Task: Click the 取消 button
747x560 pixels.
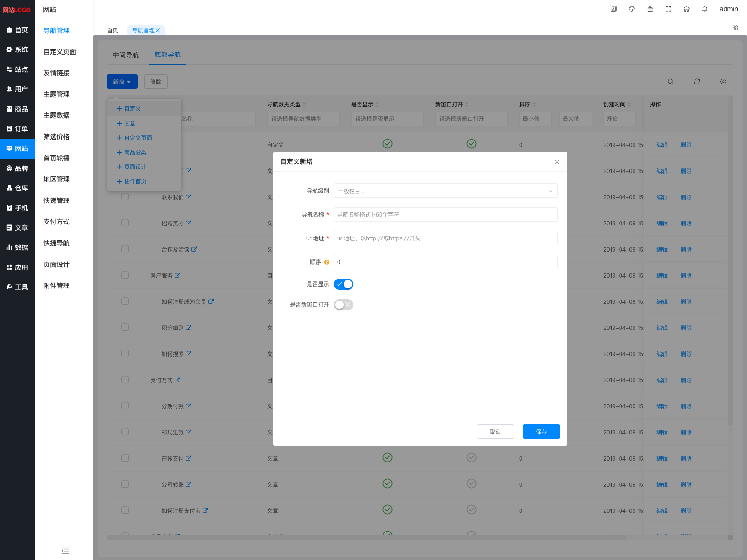Action: tap(495, 432)
